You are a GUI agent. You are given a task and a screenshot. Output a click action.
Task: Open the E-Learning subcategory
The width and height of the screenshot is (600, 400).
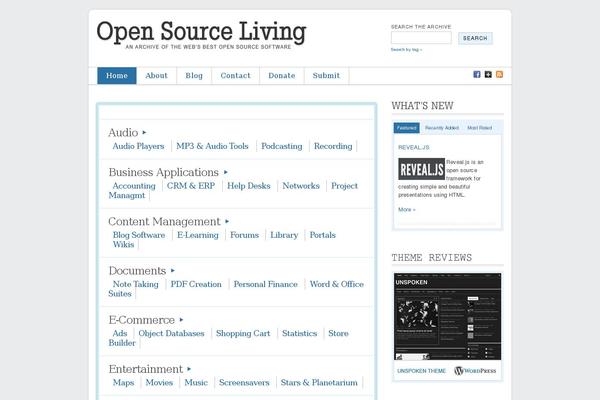pos(198,235)
